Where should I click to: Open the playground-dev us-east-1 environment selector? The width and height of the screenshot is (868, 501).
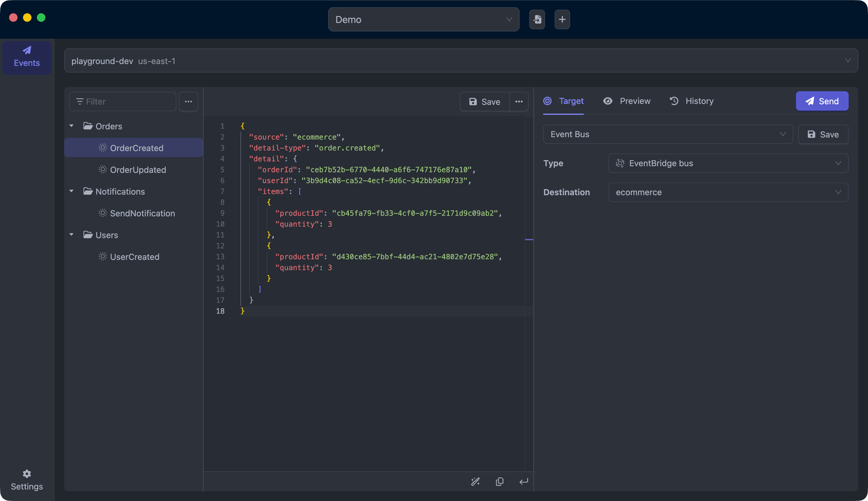coord(461,60)
